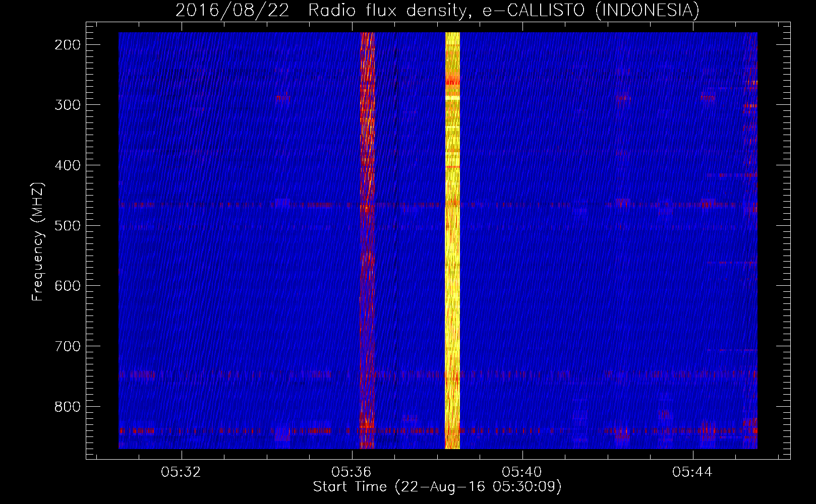Click the plot title text
Viewport: 816px width, 504px height.
[x=437, y=10]
